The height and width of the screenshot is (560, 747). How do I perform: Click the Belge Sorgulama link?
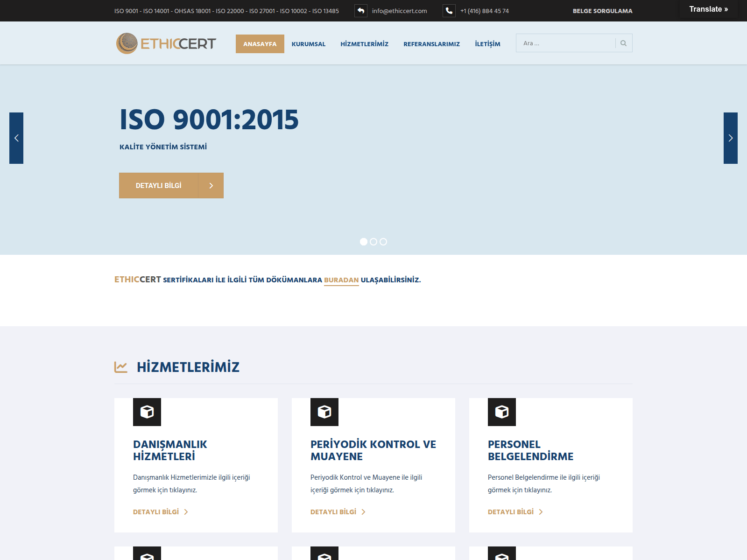pos(603,11)
